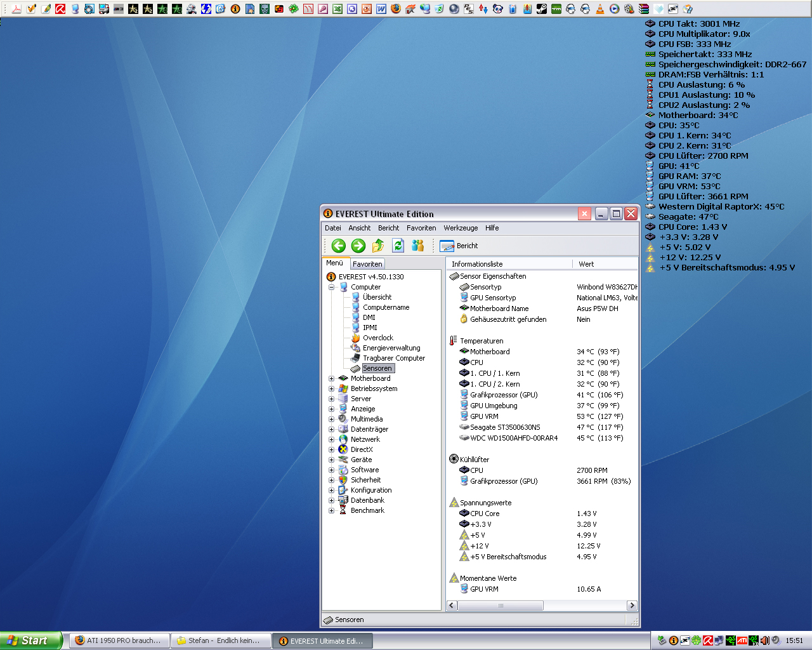812x650 pixels.
Task: Open the Ansicht menu
Action: click(359, 228)
